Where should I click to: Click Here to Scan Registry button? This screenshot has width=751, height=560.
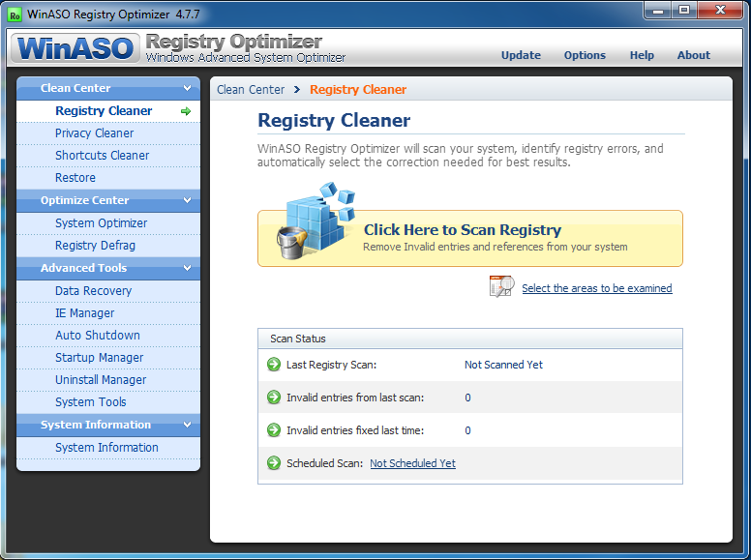pos(469,238)
